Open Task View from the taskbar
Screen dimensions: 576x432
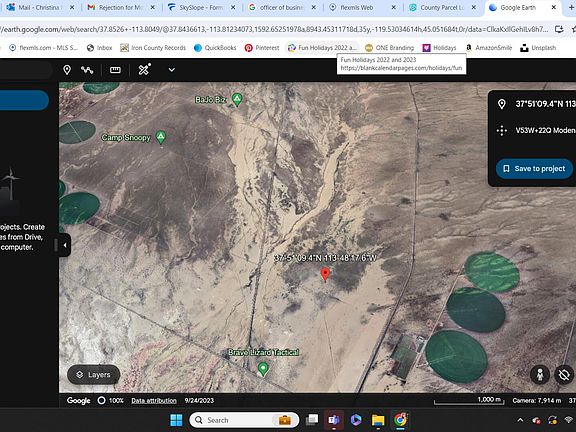tap(312, 420)
